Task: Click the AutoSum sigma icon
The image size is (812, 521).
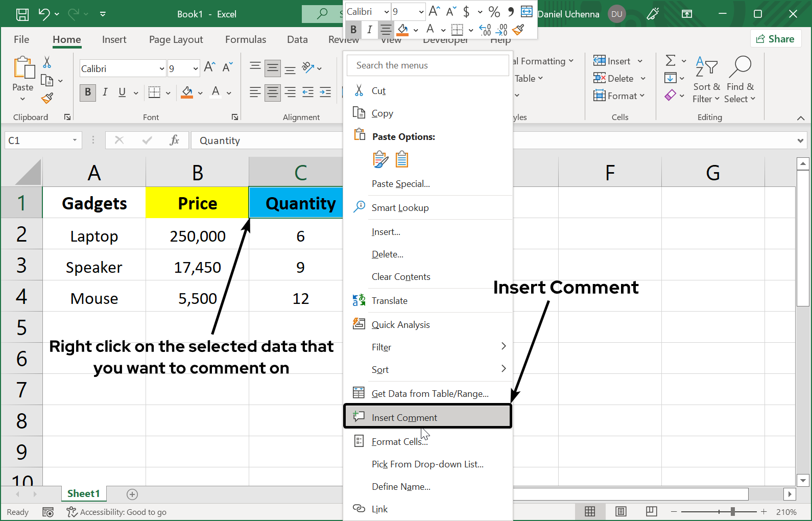Action: click(x=671, y=61)
